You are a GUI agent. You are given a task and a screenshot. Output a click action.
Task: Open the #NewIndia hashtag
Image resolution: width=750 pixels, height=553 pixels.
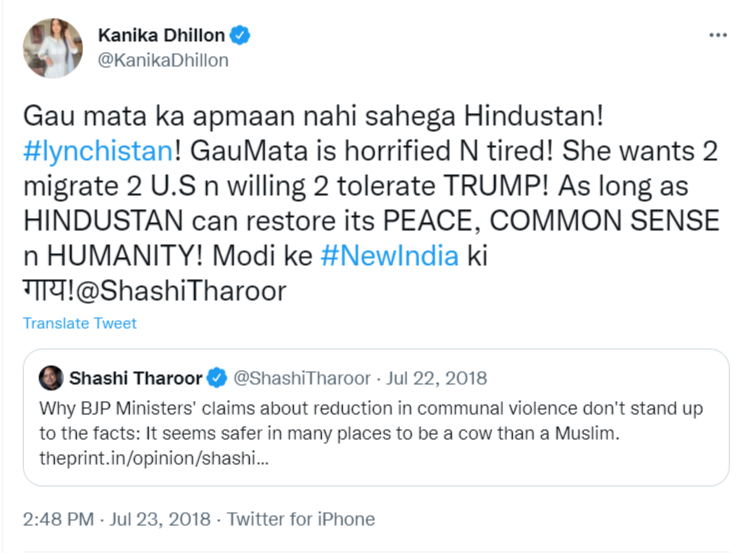(x=390, y=255)
